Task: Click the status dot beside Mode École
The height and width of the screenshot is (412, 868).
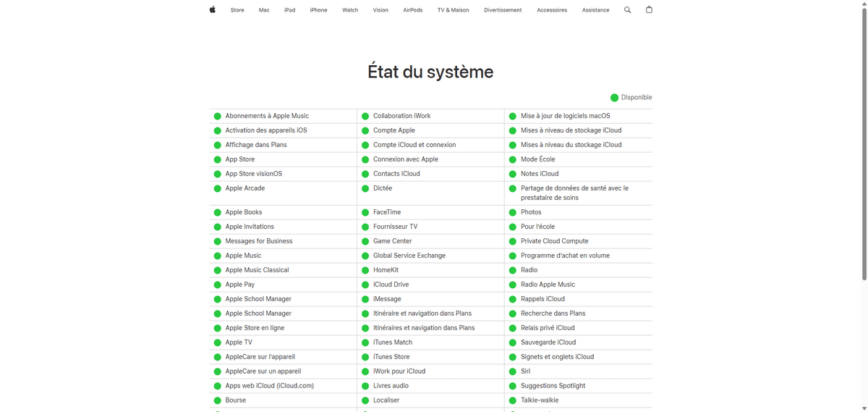Action: (513, 160)
